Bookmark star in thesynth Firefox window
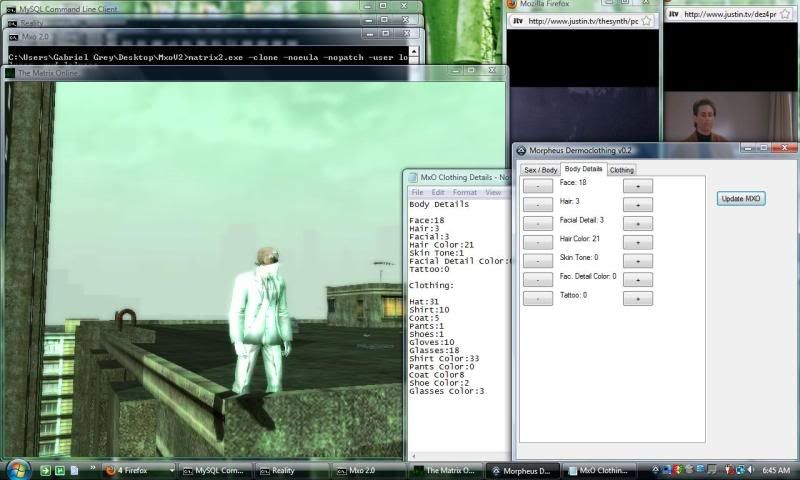Screen dimensions: 800x480 click(646, 21)
